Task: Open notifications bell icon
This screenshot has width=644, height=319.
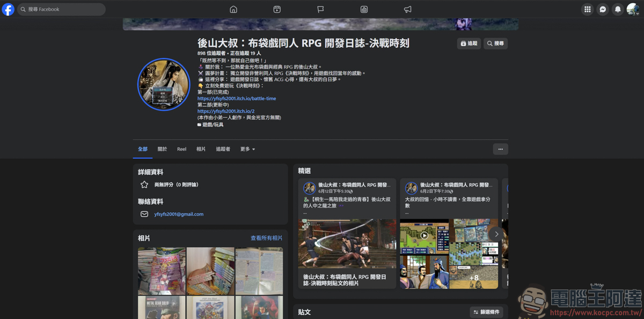Action: (618, 9)
